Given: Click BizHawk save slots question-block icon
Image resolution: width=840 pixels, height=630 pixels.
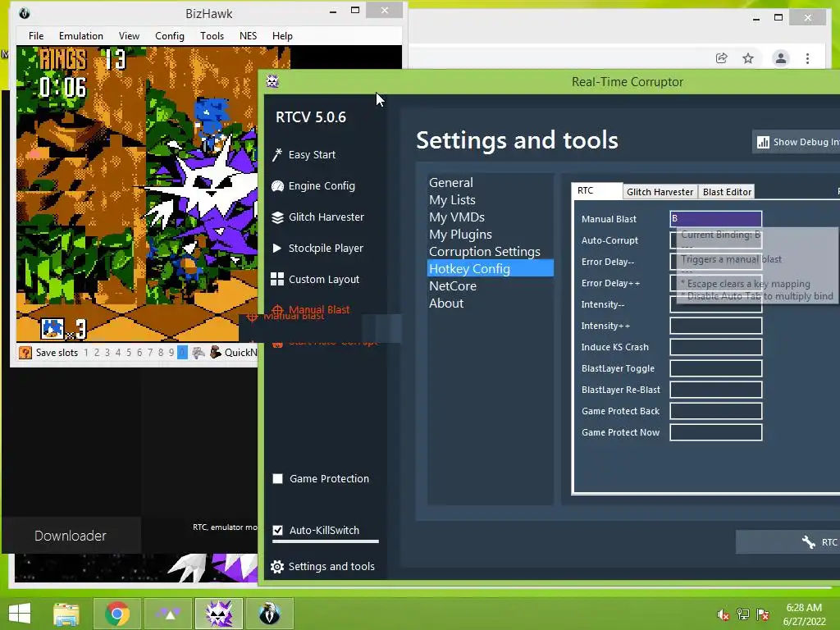Looking at the screenshot, I should pos(25,353).
